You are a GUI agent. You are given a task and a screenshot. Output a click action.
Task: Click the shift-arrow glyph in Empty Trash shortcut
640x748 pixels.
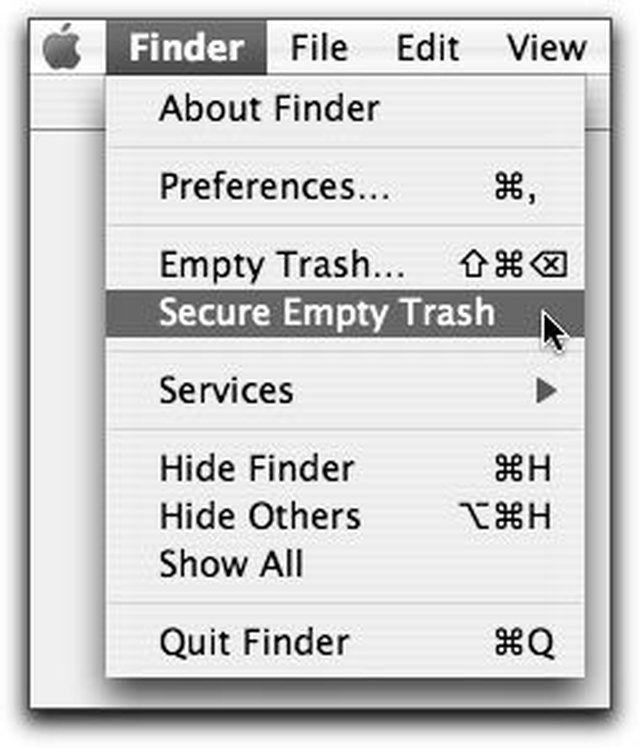coord(473,264)
